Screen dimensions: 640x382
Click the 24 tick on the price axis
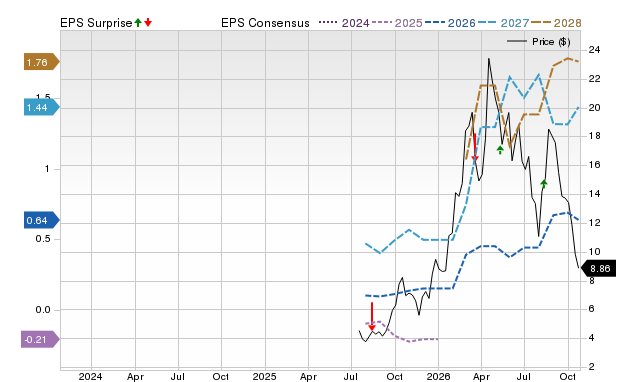pyautogui.click(x=594, y=50)
